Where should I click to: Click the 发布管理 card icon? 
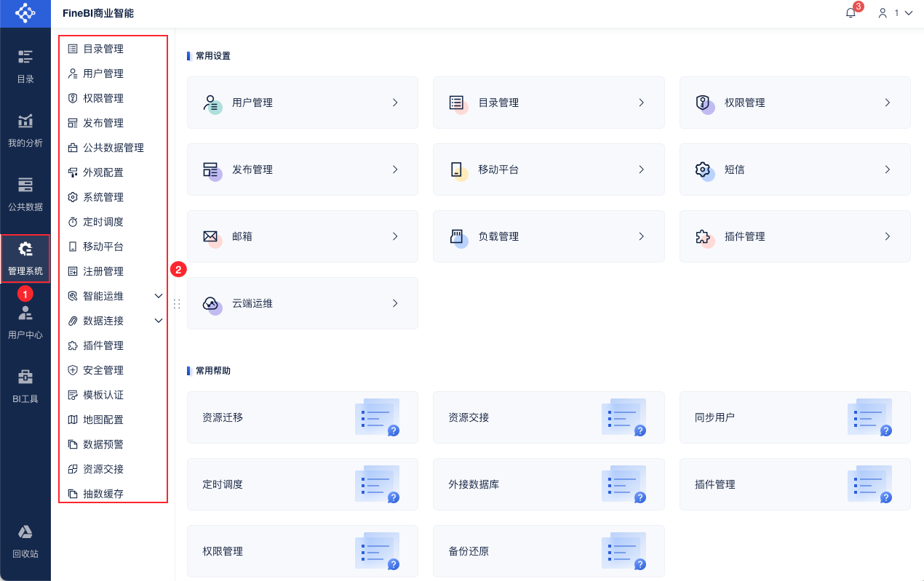(212, 171)
